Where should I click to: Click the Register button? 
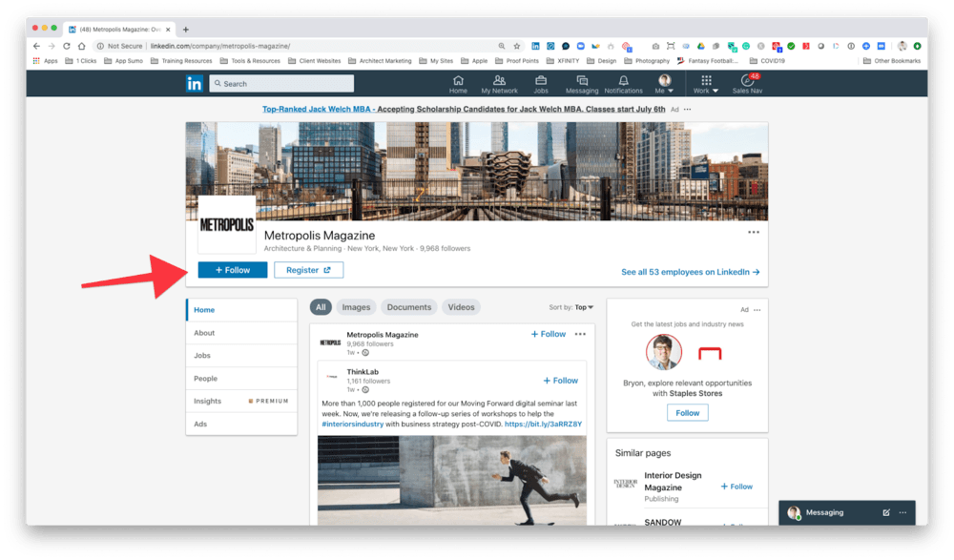pos(308,270)
